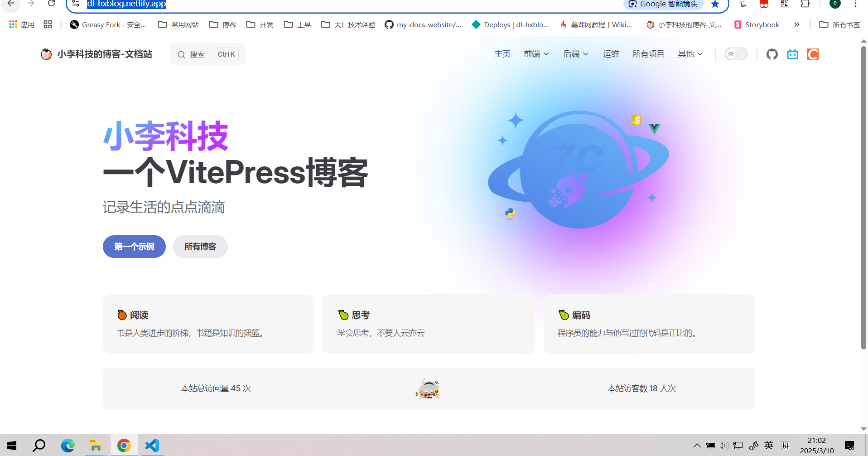The width and height of the screenshot is (868, 456).
Task: Click the JS badge icon on hero image
Action: click(636, 120)
